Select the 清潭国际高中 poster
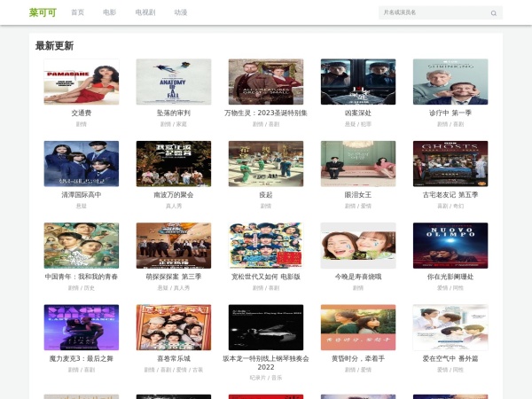Image resolution: width=532 pixels, height=399 pixels. click(x=82, y=163)
